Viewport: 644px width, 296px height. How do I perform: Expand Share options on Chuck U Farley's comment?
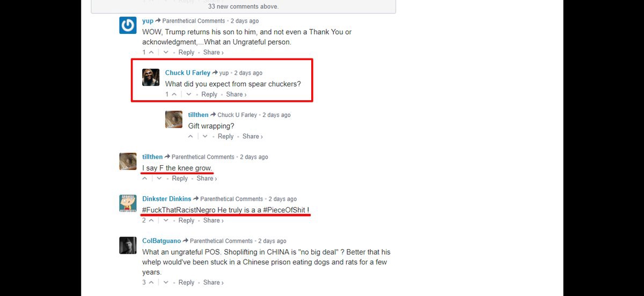click(x=237, y=94)
